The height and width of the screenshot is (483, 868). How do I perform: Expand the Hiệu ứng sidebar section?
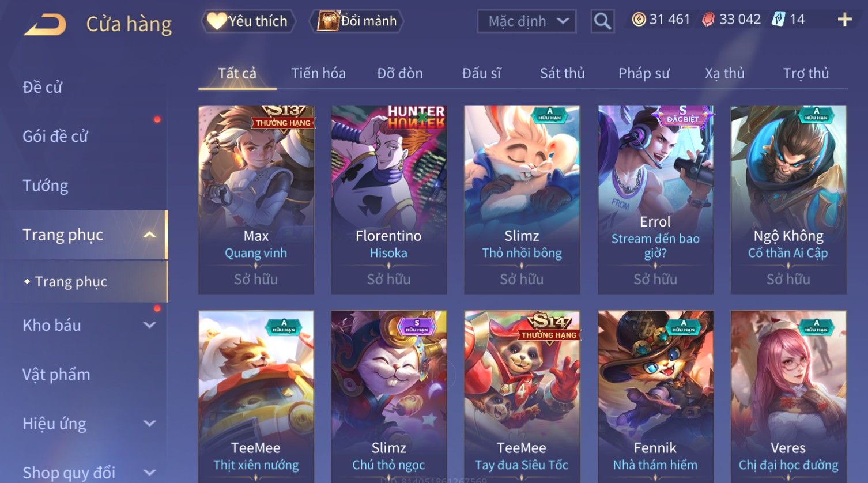pyautogui.click(x=149, y=424)
